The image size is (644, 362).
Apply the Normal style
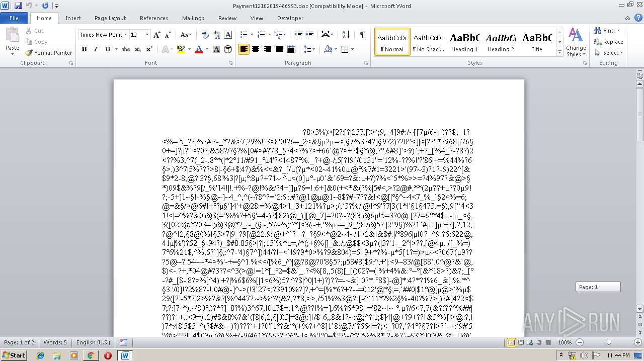pyautogui.click(x=392, y=42)
